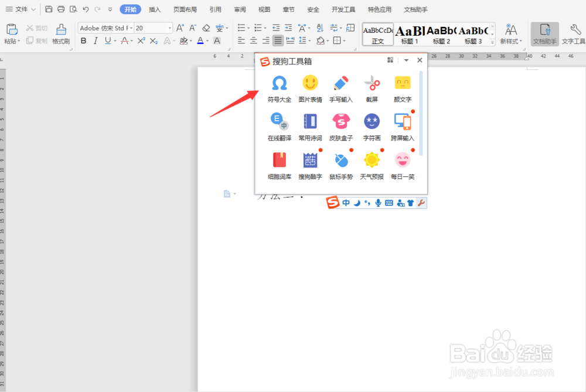Image resolution: width=586 pixels, height=392 pixels.
Task: Open 常用诗词 poetry tool
Action: [x=310, y=127]
